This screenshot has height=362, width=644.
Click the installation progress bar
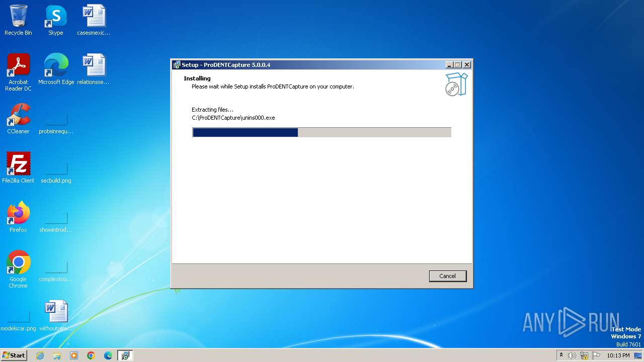tap(321, 132)
